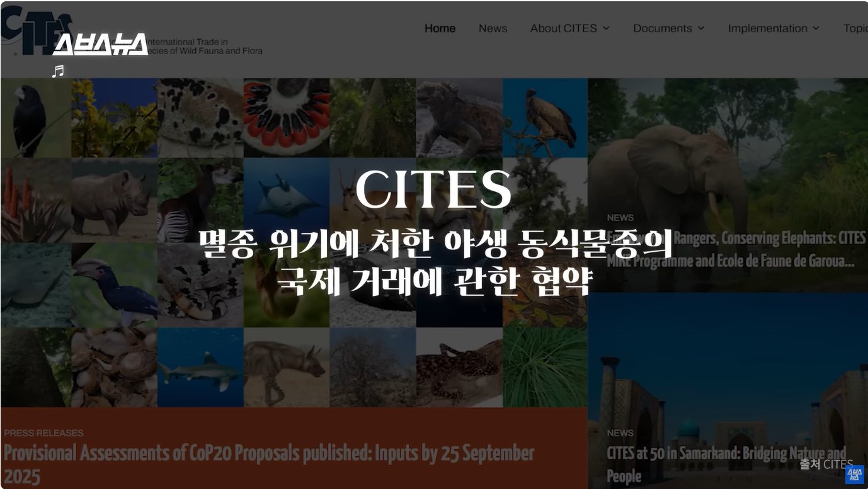Click the music note icon below the SBS logo
Screen dimensions: 868x489
[x=58, y=71]
